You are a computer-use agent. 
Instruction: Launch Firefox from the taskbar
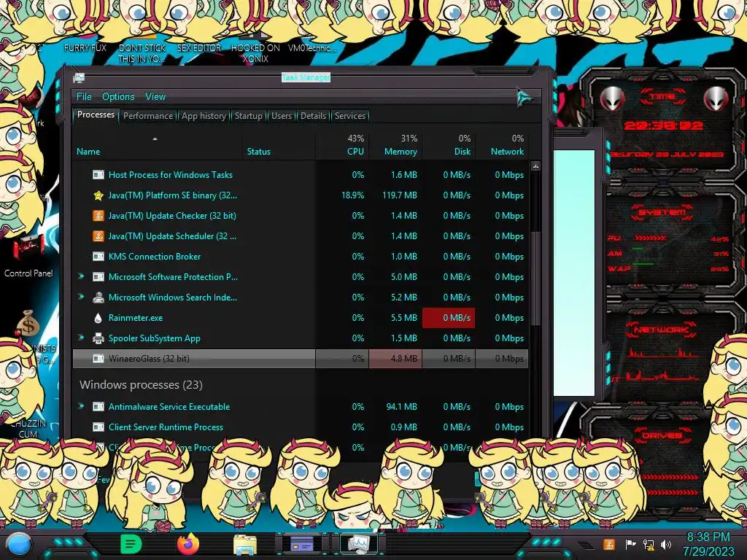pyautogui.click(x=188, y=544)
